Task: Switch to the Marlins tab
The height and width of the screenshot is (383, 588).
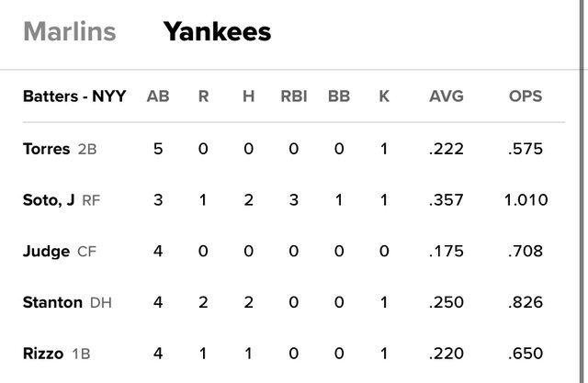Action: (x=70, y=31)
